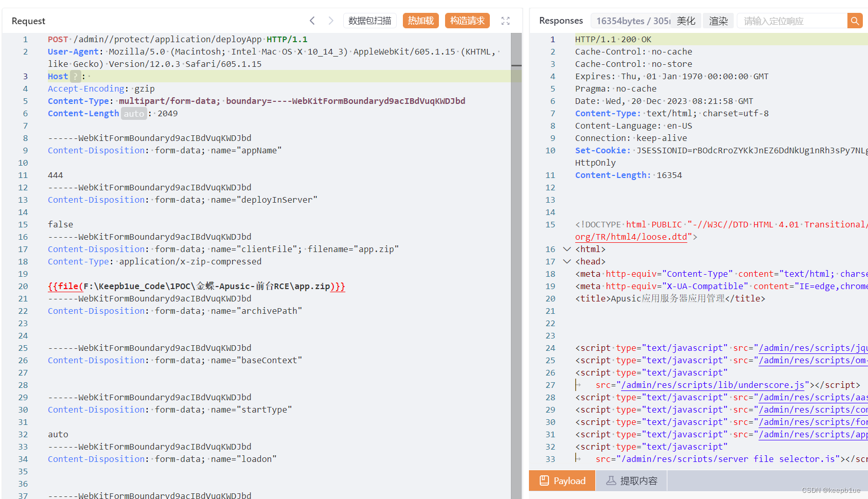The width and height of the screenshot is (868, 499).
Task: Click the Set-Cookie JSESSIONID header line
Action: (x=721, y=150)
